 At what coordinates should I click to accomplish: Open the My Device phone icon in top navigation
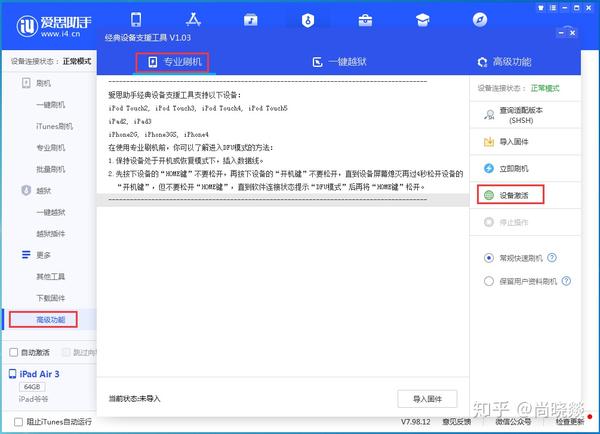click(136, 20)
